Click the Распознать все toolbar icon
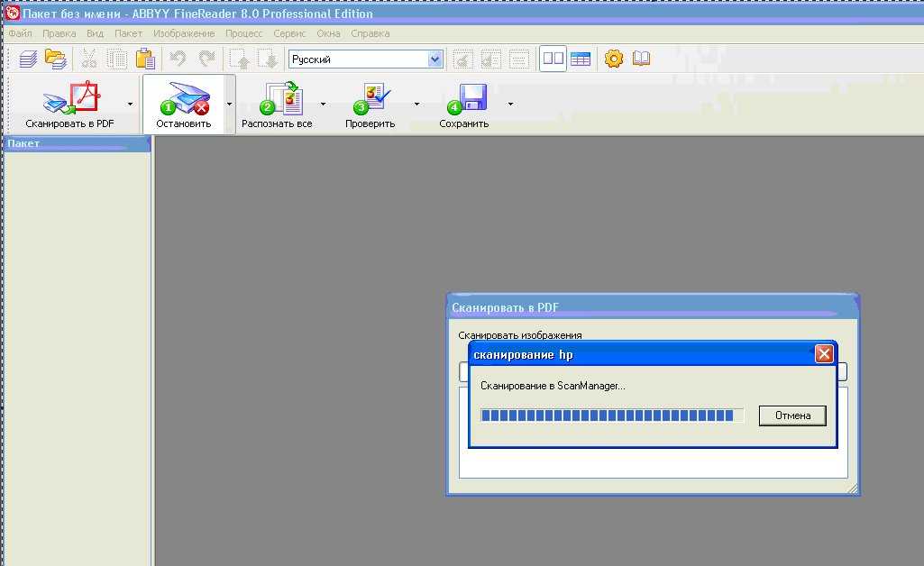 (x=281, y=97)
